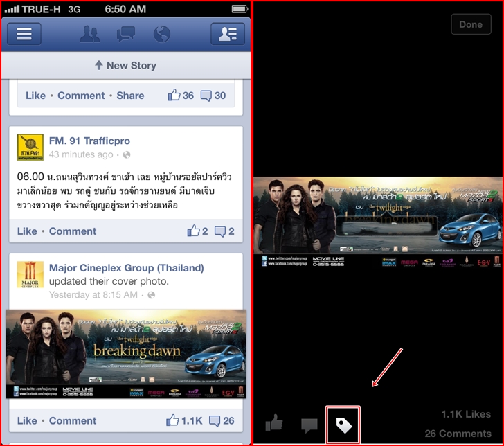The width and height of the screenshot is (504, 446).
Task: Comment on the FM. 91 Trafficpro post
Action: tap(72, 231)
